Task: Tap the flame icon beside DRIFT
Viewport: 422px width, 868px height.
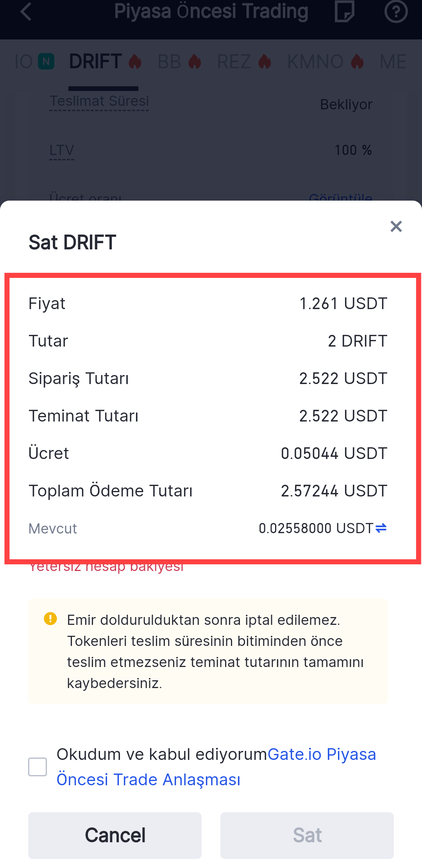Action: [135, 62]
